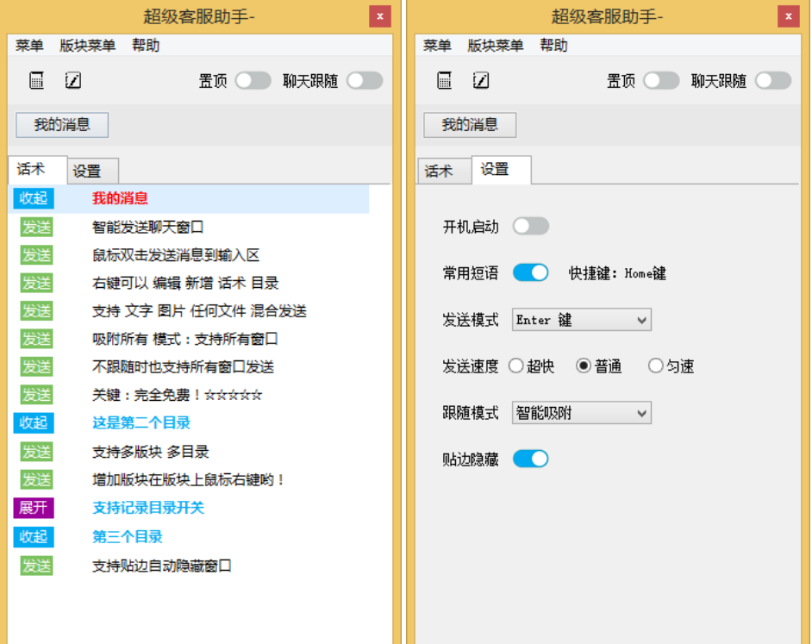
Task: Collapse the 我的消息 directory with 收起
Action: (34, 198)
